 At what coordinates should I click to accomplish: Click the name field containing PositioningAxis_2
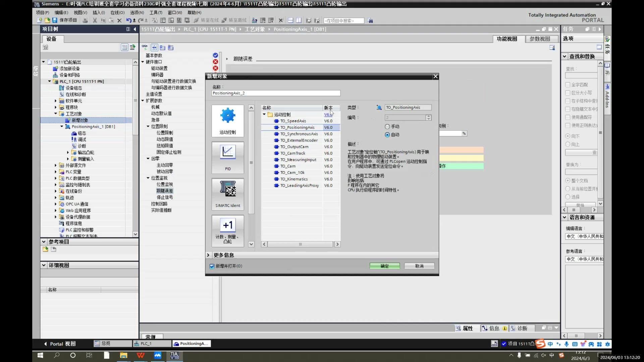pos(276,93)
